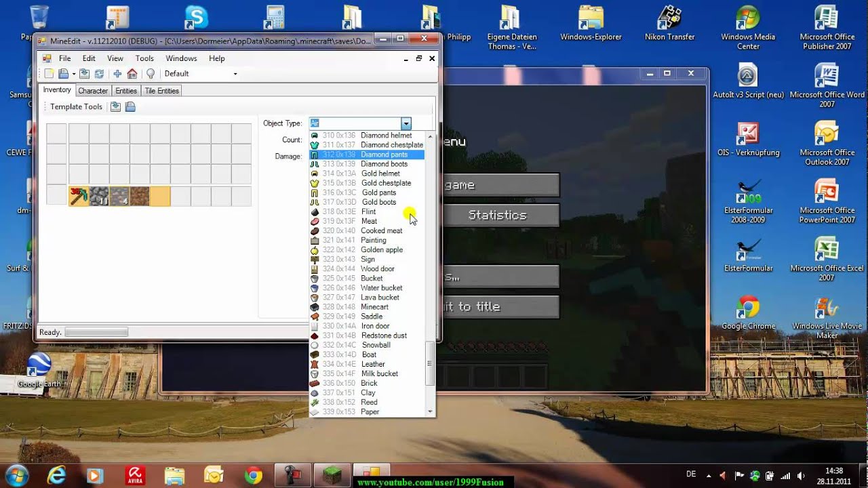Open the Object Type combo box arrow
Image resolution: width=868 pixels, height=488 pixels.
406,123
